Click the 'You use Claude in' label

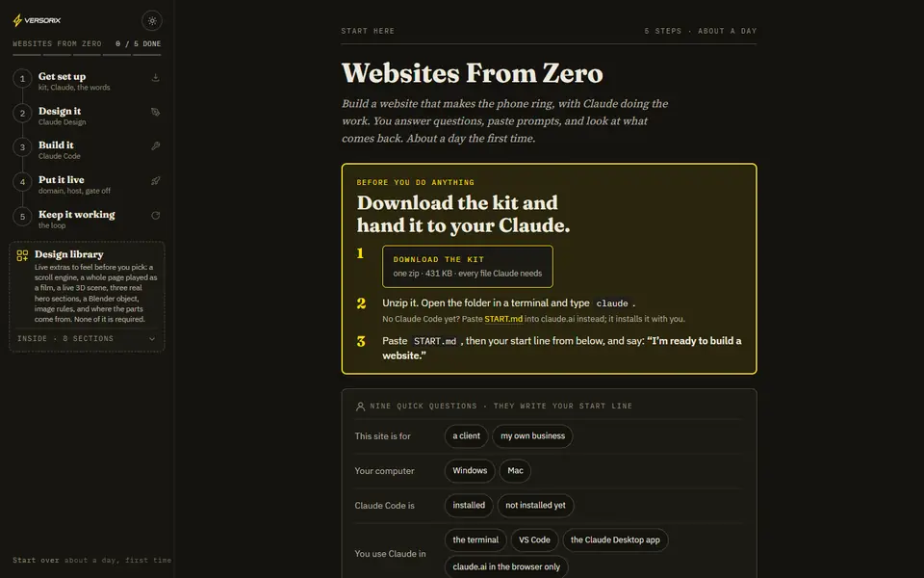coord(390,554)
